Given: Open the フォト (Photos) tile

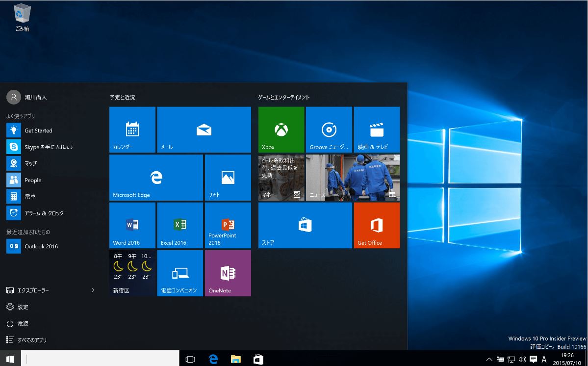Looking at the screenshot, I should click(x=228, y=178).
